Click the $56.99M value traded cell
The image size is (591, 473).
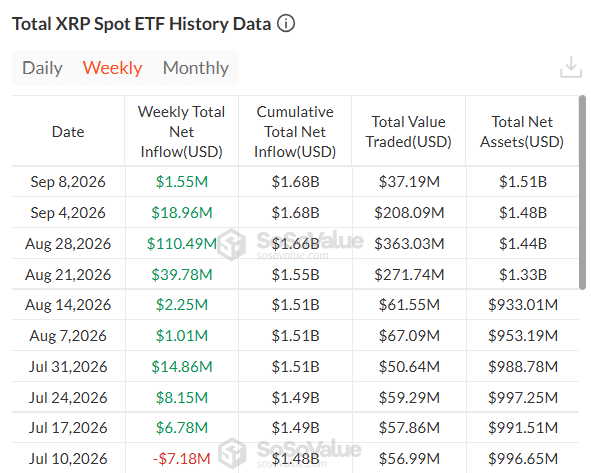tap(409, 458)
